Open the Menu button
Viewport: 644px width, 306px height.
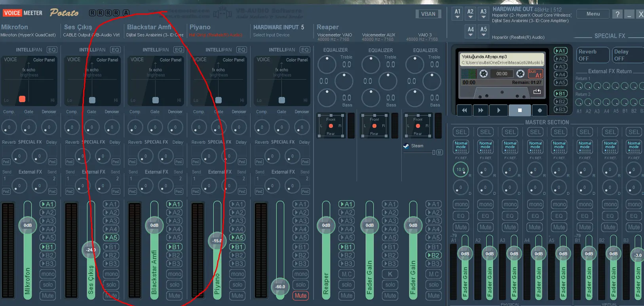(593, 14)
